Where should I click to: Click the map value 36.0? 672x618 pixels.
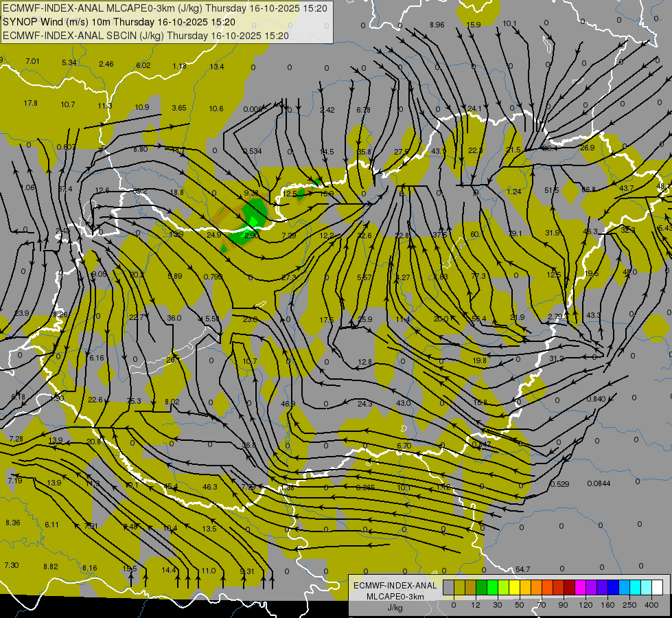[x=174, y=318]
